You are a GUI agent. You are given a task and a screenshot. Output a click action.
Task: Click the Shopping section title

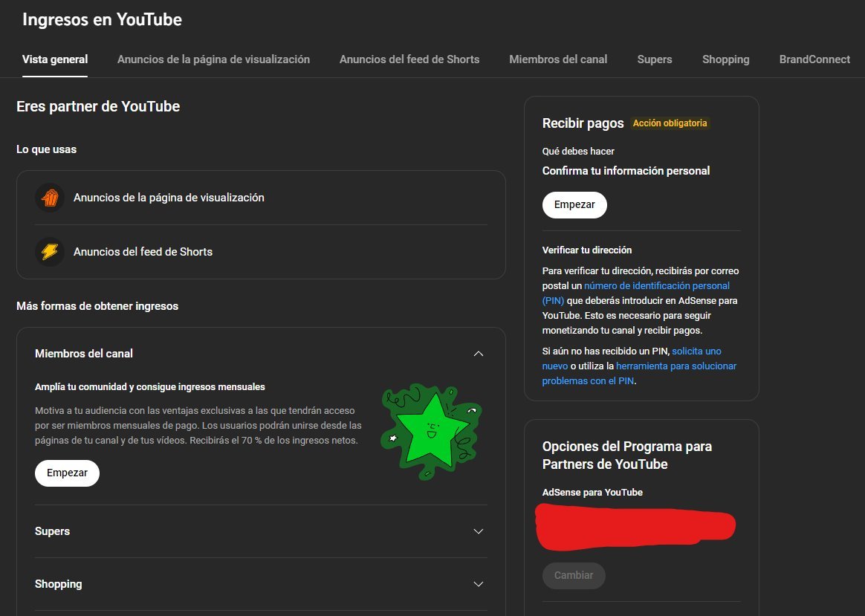[x=59, y=584]
